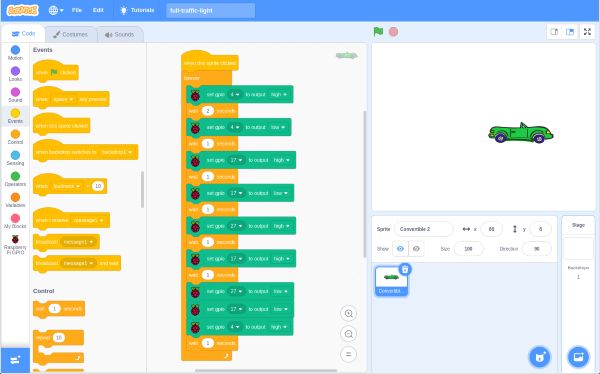The image size is (600, 374).
Task: Click the palette 'when this sprite clicked' block
Action: coord(62,124)
